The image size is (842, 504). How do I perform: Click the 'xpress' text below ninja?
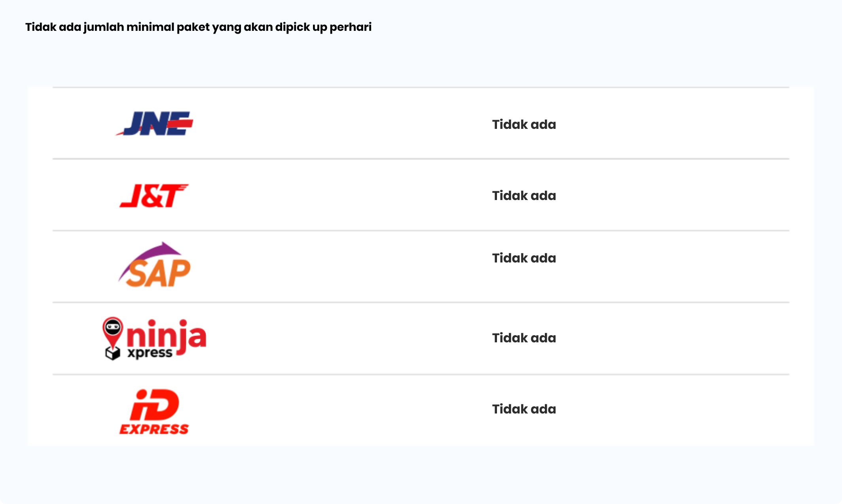[150, 353]
